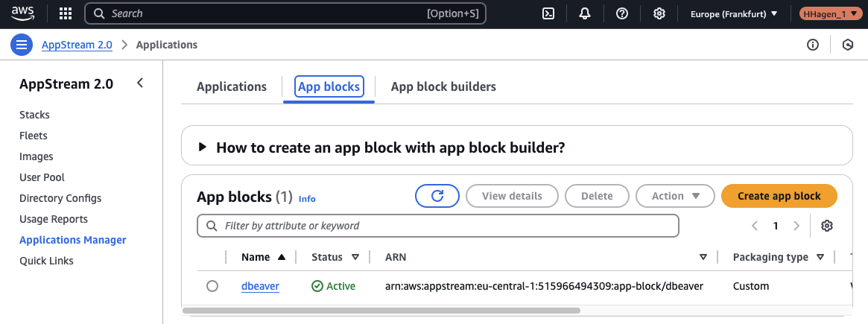Image resolution: width=868 pixels, height=324 pixels.
Task: Go to previous page arrow
Action: click(755, 226)
